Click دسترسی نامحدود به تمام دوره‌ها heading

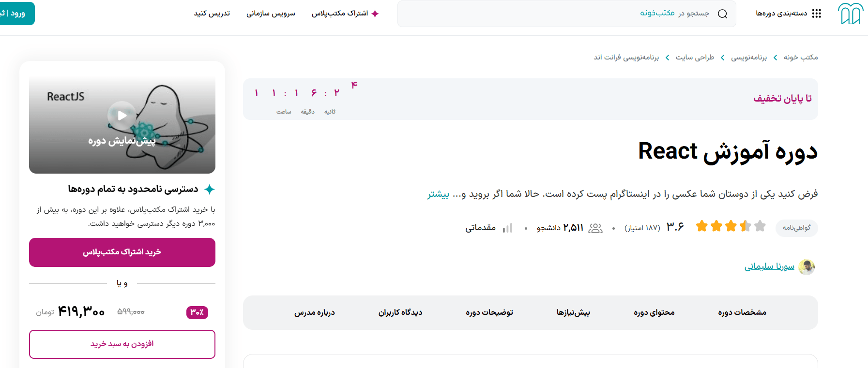133,189
